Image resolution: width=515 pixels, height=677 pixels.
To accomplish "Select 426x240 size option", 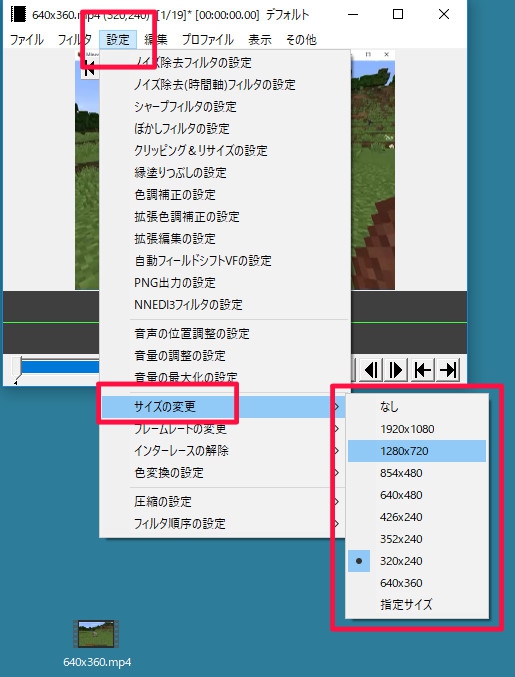I will pos(417,517).
